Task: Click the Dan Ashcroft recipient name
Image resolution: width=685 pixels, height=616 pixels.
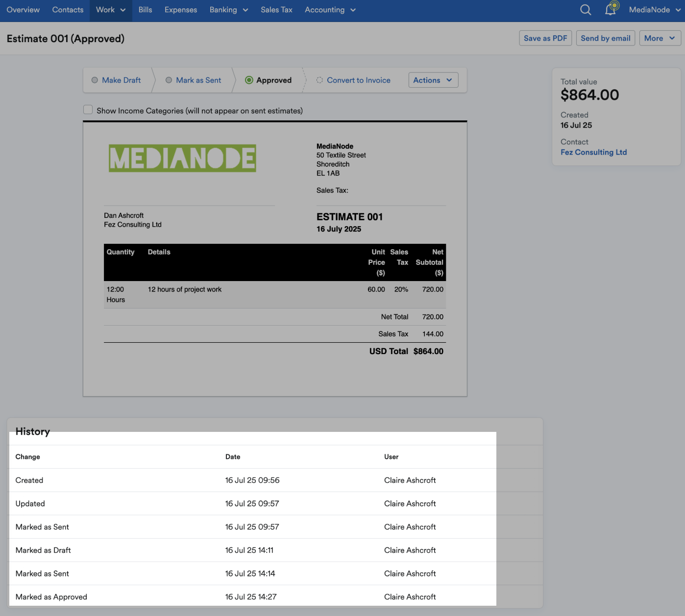Action: pos(123,215)
